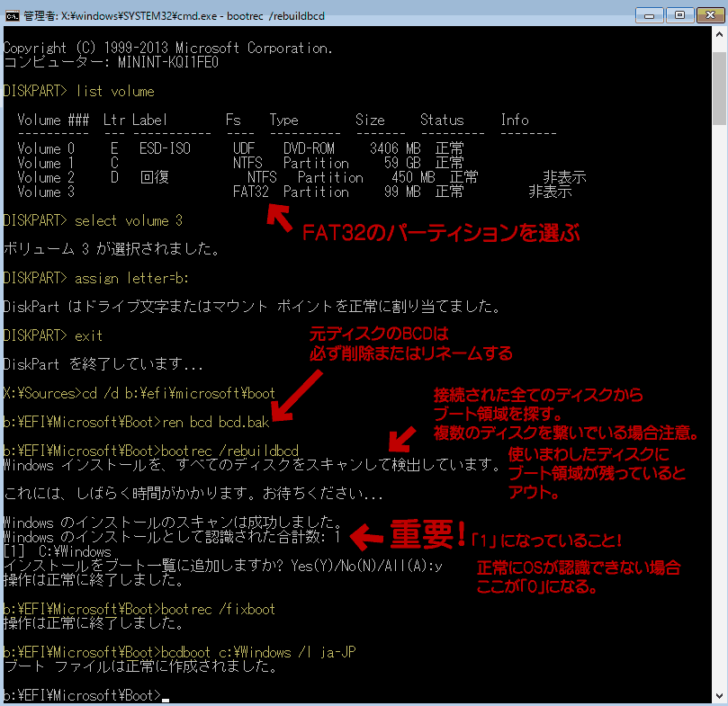Screen dimensions: 728x706
Task: Click the 'MININT-KQI1FE0' computer name
Action: [168, 63]
